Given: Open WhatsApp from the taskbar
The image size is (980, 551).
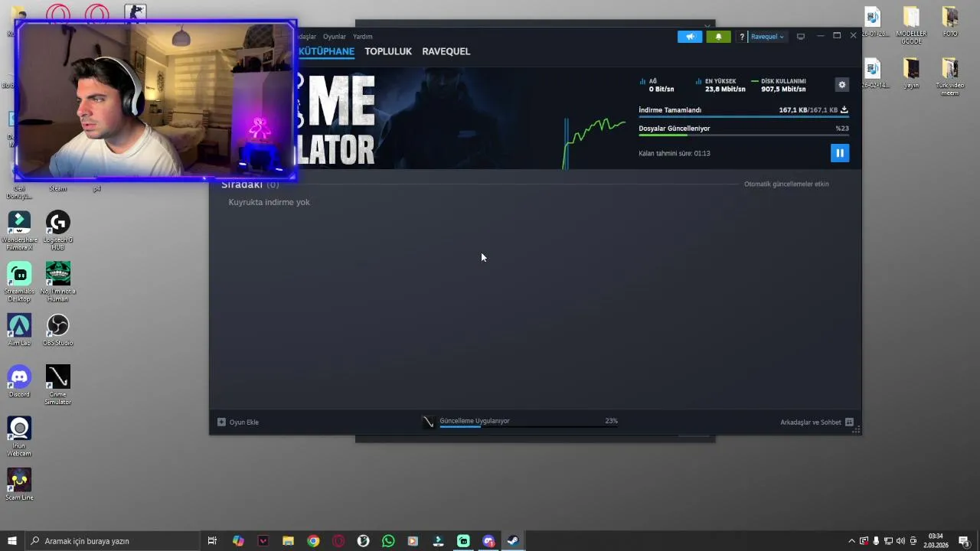Looking at the screenshot, I should 388,541.
